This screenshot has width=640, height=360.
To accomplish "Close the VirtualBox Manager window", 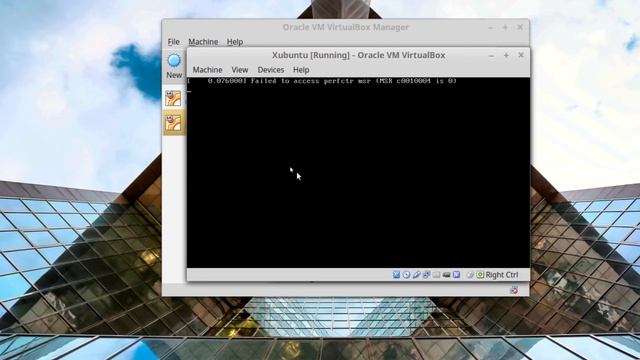I will point(520,27).
